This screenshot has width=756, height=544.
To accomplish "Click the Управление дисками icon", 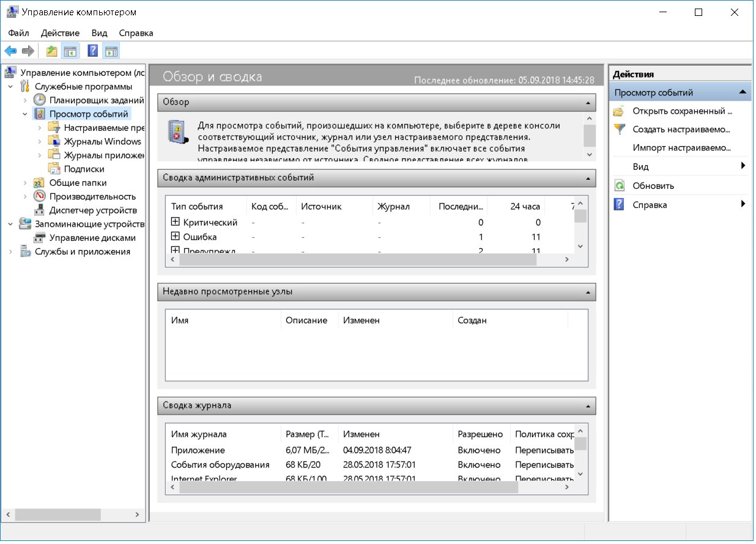I will click(x=40, y=238).
